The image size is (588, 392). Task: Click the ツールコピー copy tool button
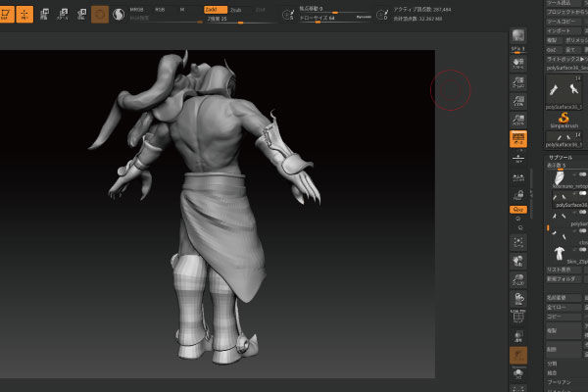[563, 22]
